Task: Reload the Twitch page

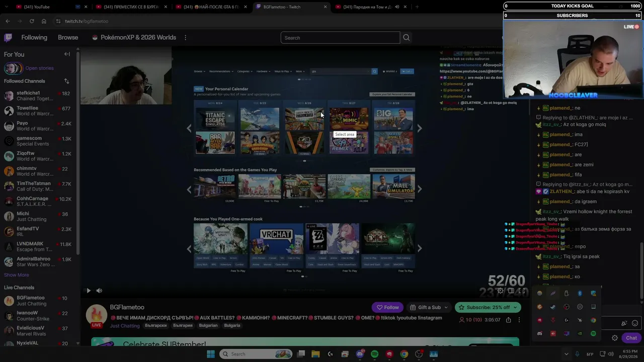Action: (32, 21)
